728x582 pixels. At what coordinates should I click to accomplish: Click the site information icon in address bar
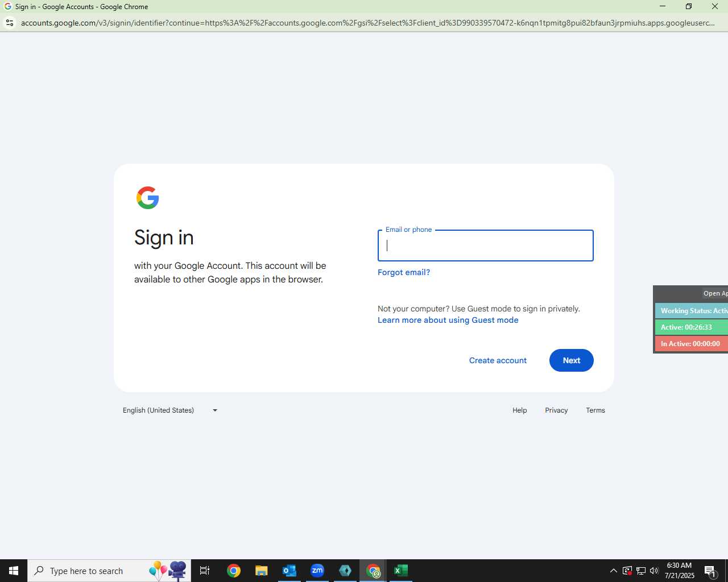9,23
